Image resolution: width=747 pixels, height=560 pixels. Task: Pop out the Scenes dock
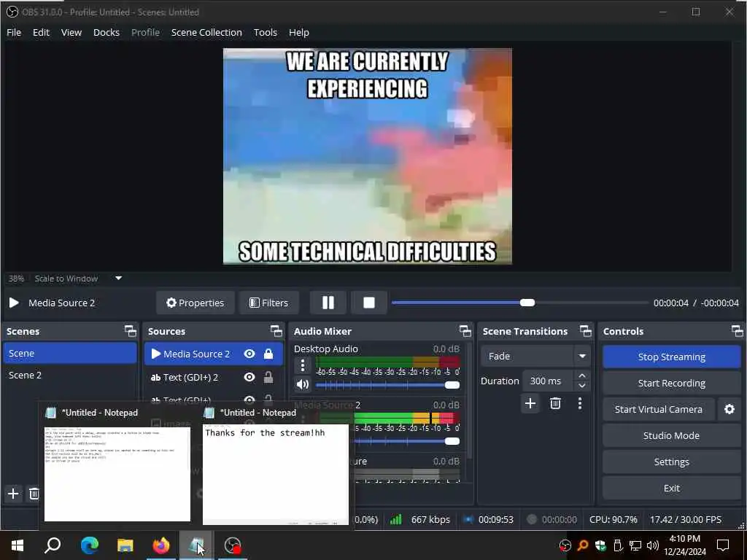[x=130, y=331]
